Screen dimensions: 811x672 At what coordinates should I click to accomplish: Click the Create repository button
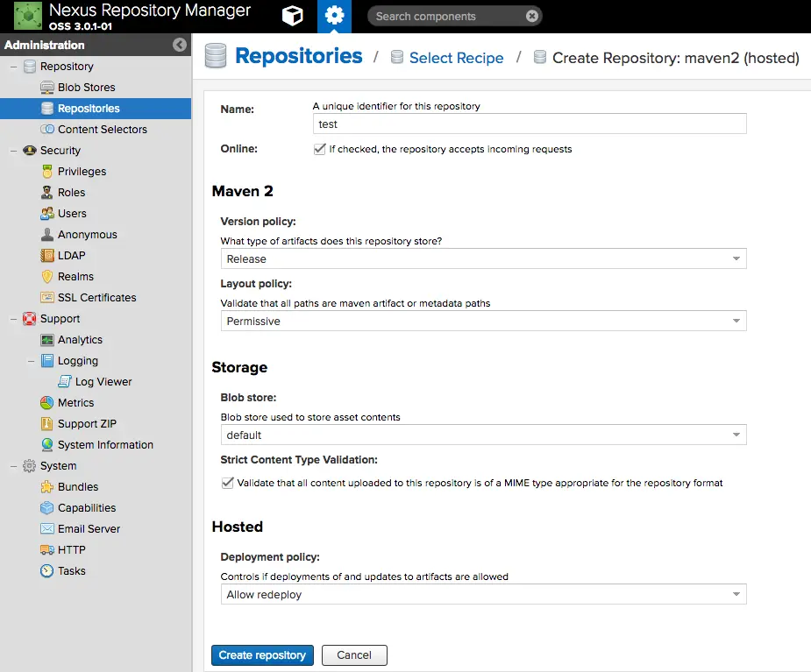(x=262, y=655)
